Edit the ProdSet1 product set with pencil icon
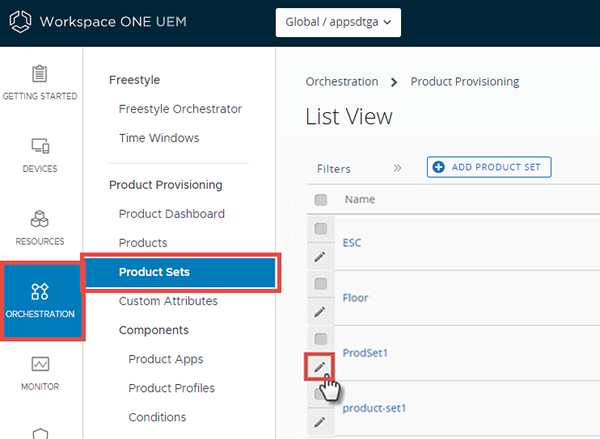600x439 pixels. 320,367
